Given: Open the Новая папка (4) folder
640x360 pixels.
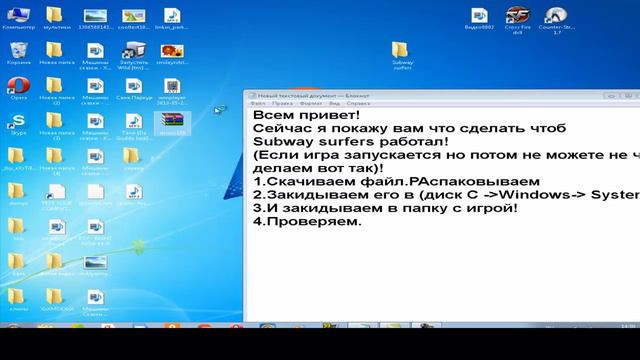Looking at the screenshot, I should pos(57,161).
